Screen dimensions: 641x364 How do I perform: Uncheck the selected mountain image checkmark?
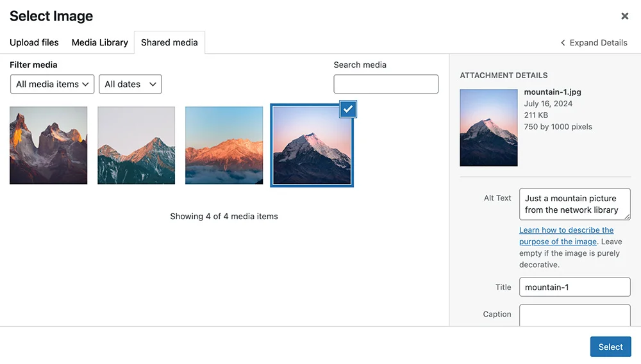tap(347, 110)
